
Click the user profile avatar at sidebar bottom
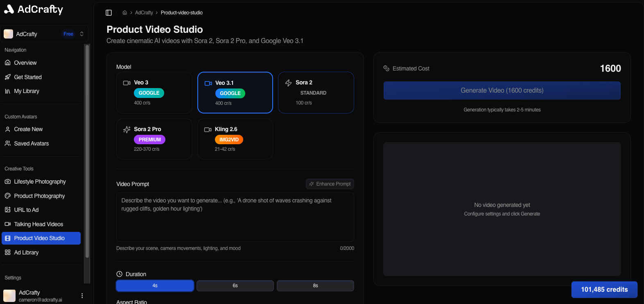(9, 296)
